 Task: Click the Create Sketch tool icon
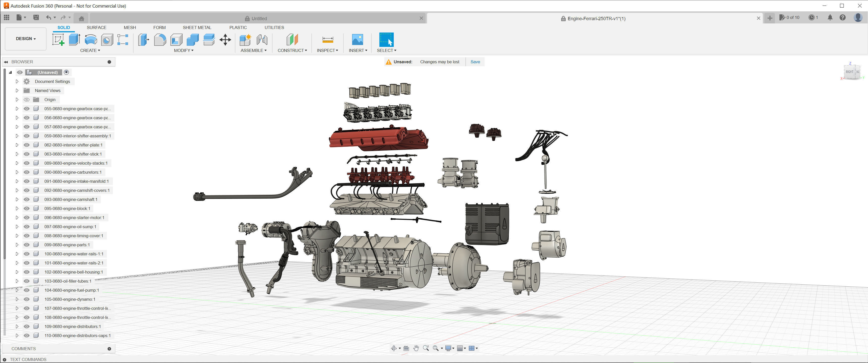coord(58,40)
